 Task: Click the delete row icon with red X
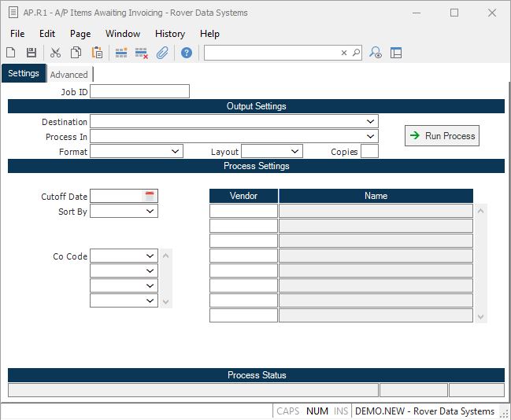click(142, 53)
